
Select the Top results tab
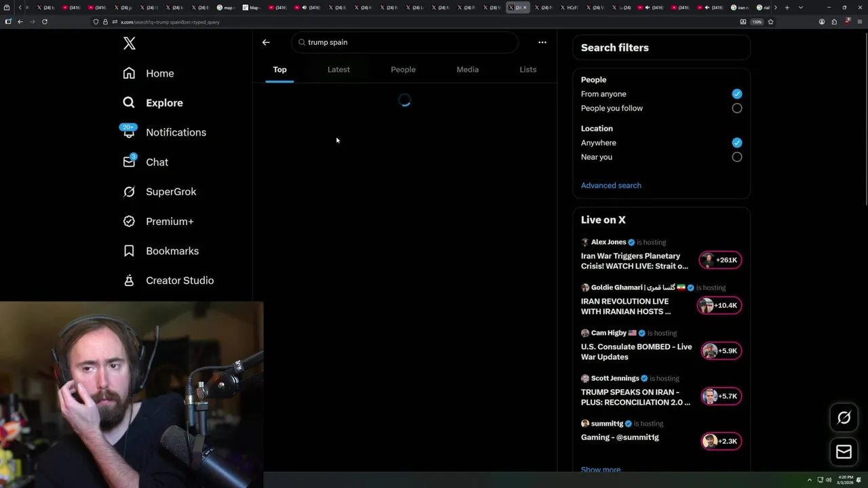(x=279, y=70)
